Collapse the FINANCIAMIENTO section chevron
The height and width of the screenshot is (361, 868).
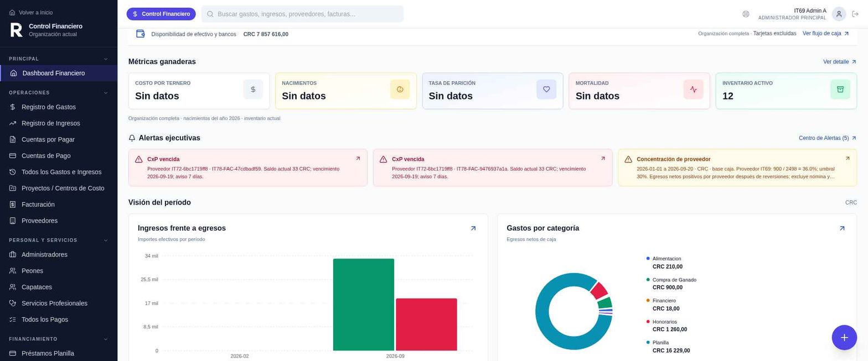(106, 339)
